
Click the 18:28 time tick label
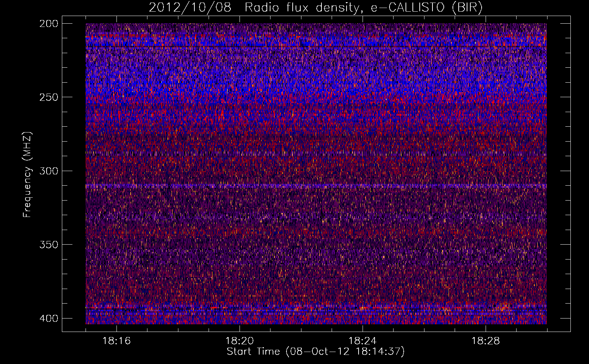[x=486, y=341]
